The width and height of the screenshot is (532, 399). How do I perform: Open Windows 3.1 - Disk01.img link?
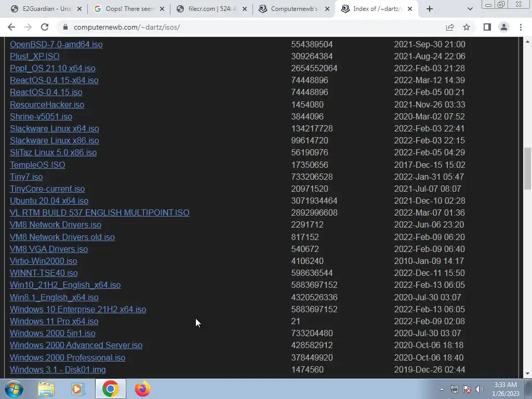click(58, 369)
